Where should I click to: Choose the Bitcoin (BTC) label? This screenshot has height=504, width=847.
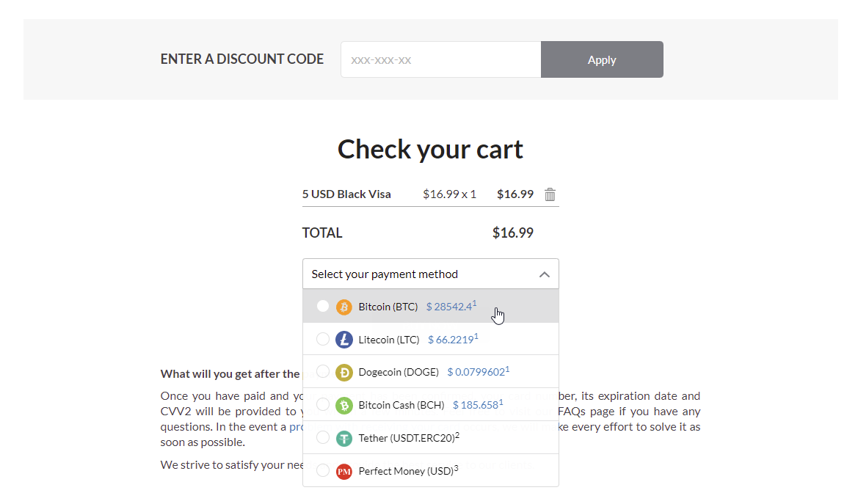388,307
